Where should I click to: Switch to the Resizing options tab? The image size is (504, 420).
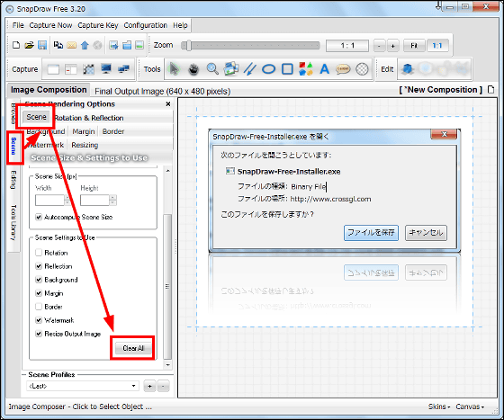click(85, 145)
